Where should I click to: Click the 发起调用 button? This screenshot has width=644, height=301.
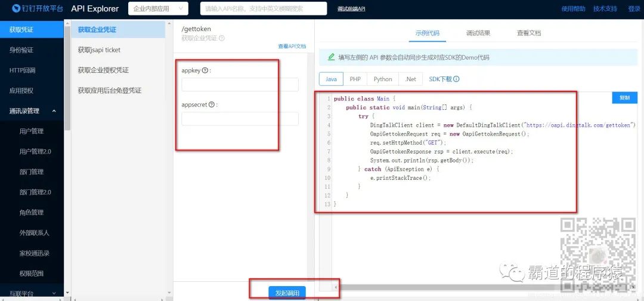(287, 293)
